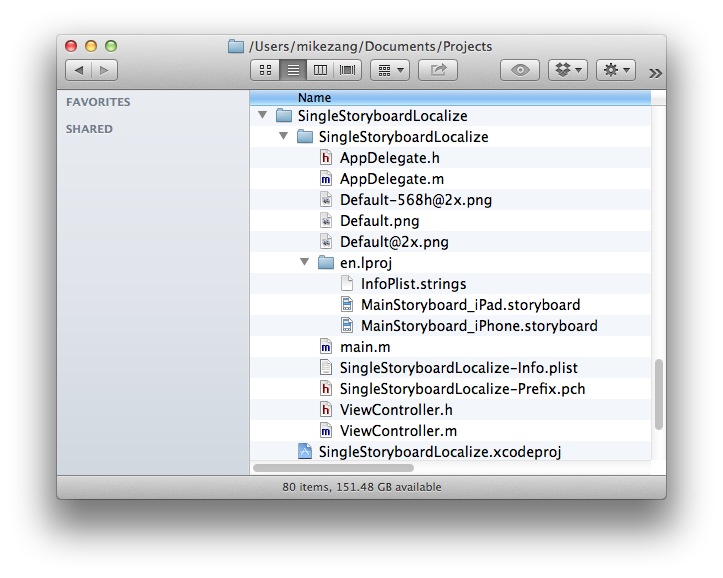Select Default-568h@2x.png image icon
723x578 pixels.
point(326,200)
